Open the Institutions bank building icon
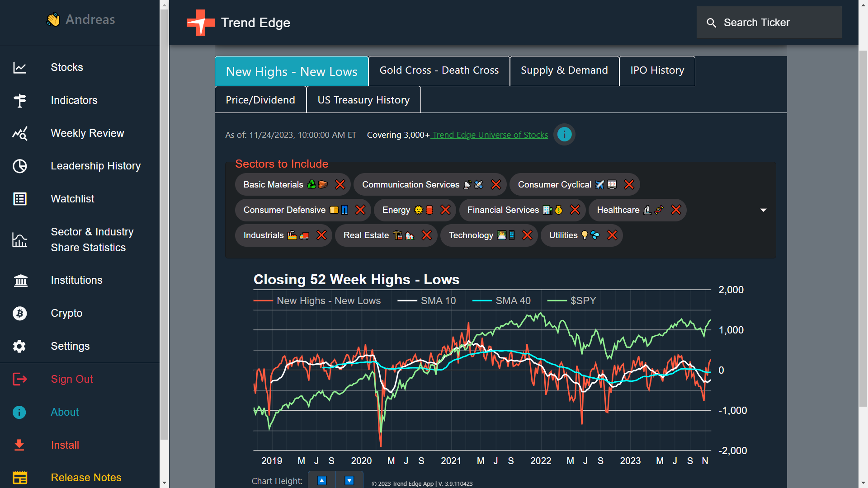This screenshot has height=488, width=868. click(x=19, y=281)
